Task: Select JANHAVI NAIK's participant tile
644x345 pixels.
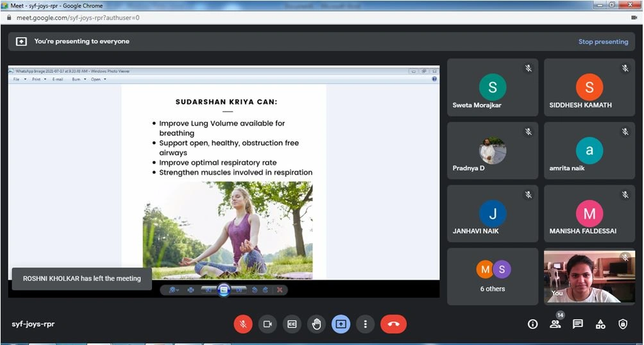Action: coord(493,214)
